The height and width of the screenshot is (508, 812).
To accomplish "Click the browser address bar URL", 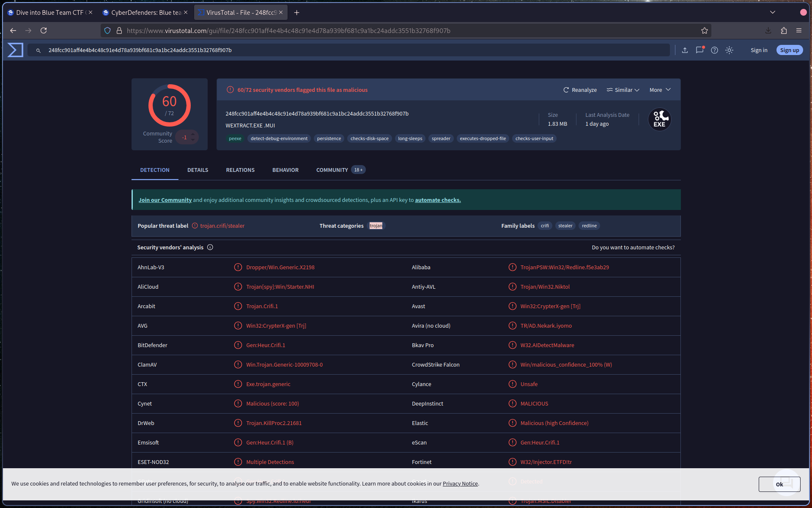I will (x=288, y=30).
